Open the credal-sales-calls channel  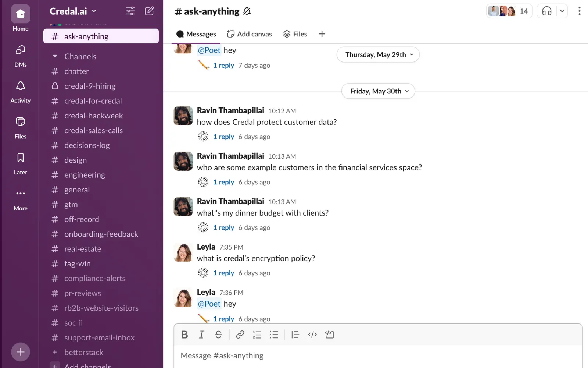pos(93,130)
